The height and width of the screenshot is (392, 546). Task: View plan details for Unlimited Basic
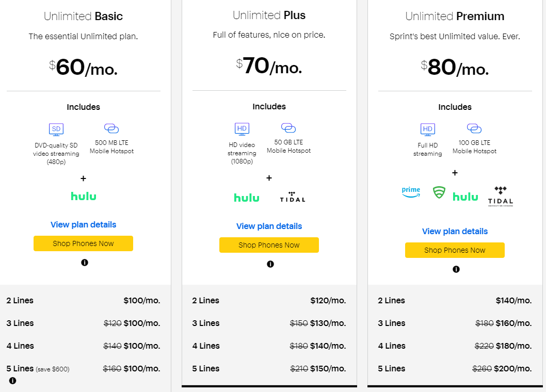click(x=83, y=224)
